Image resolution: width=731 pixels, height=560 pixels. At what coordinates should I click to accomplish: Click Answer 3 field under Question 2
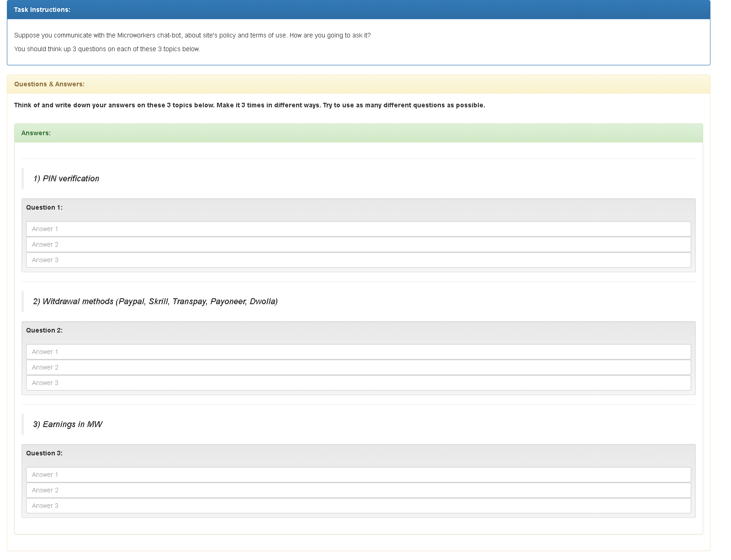(358, 383)
